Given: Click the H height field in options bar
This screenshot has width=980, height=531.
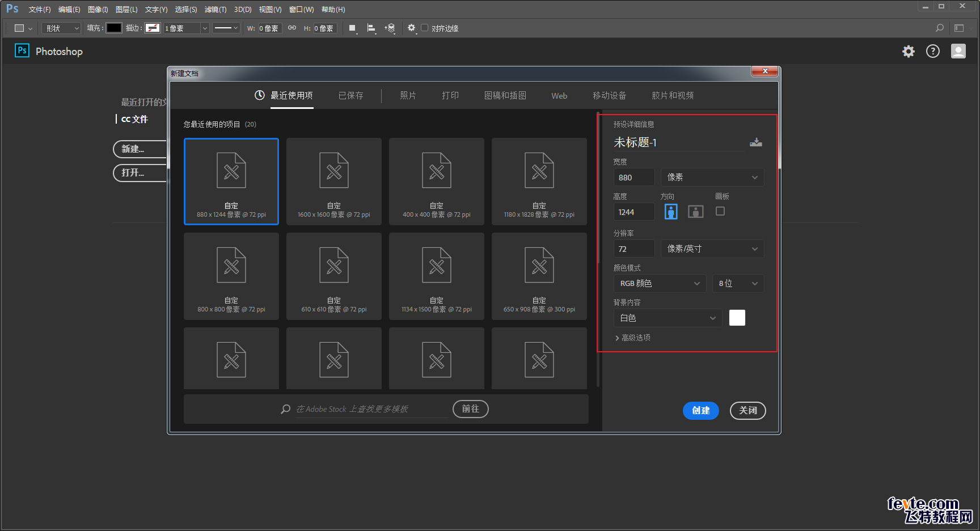Looking at the screenshot, I should 325,28.
